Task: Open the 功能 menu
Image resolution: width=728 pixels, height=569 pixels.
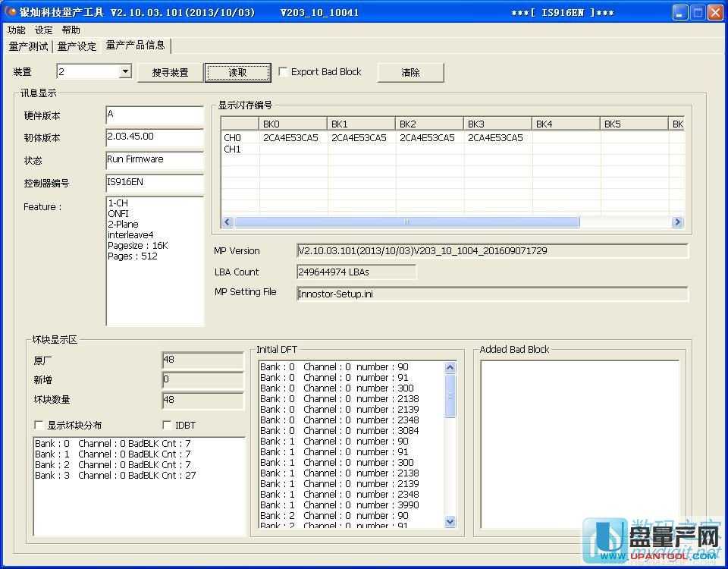Action: (16, 30)
